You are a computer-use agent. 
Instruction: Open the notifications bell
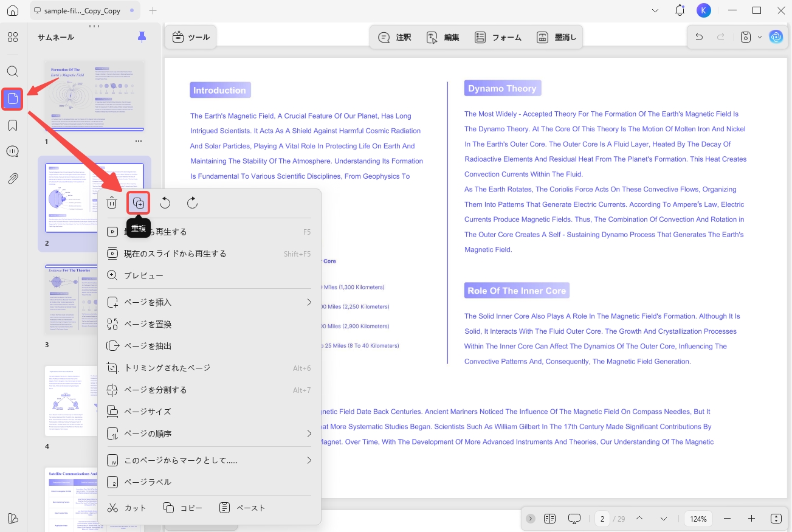click(x=680, y=10)
